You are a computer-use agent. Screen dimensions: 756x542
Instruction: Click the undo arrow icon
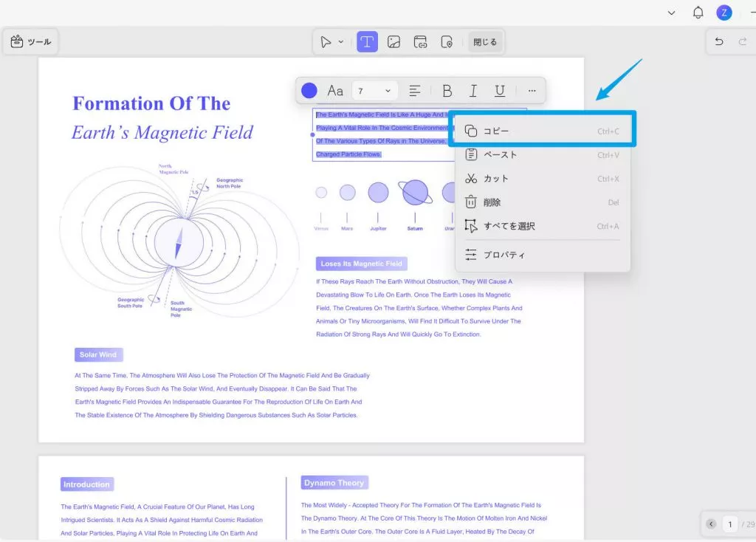pyautogui.click(x=719, y=41)
